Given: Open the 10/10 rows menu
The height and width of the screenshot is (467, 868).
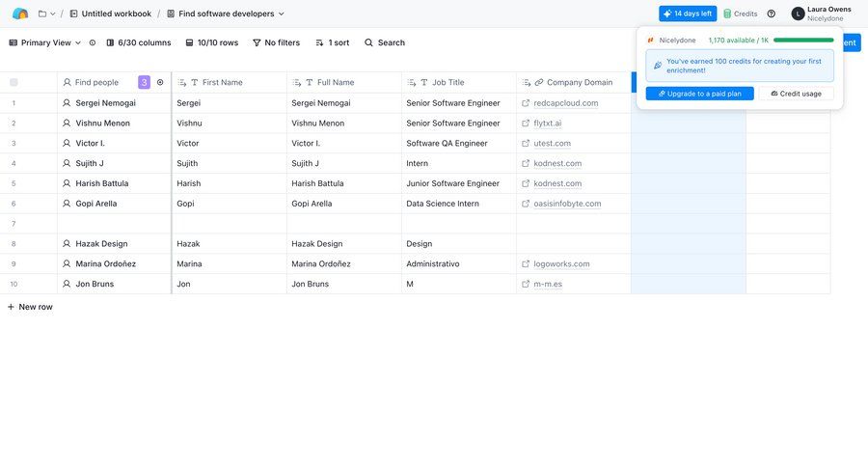Looking at the screenshot, I should [211, 42].
